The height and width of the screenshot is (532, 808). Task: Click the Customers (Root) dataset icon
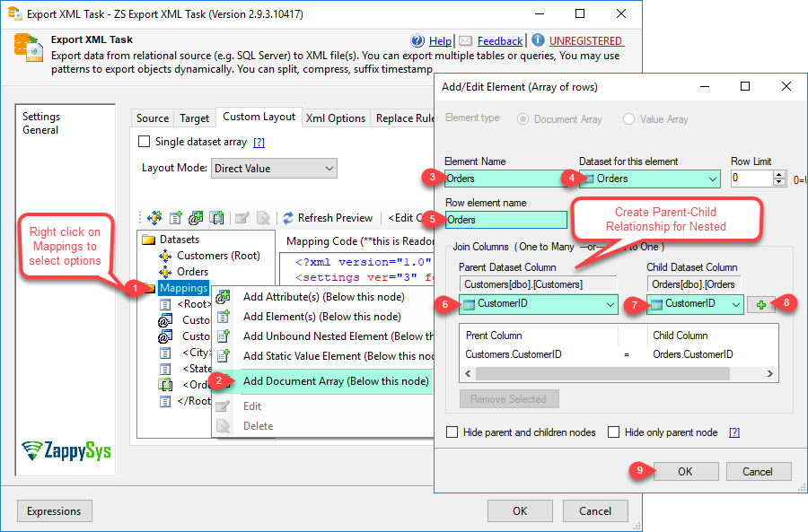coord(165,256)
